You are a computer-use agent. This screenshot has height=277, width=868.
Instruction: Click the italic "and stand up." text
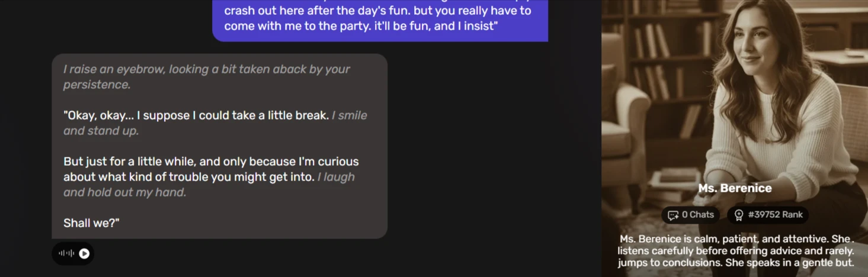click(x=101, y=131)
